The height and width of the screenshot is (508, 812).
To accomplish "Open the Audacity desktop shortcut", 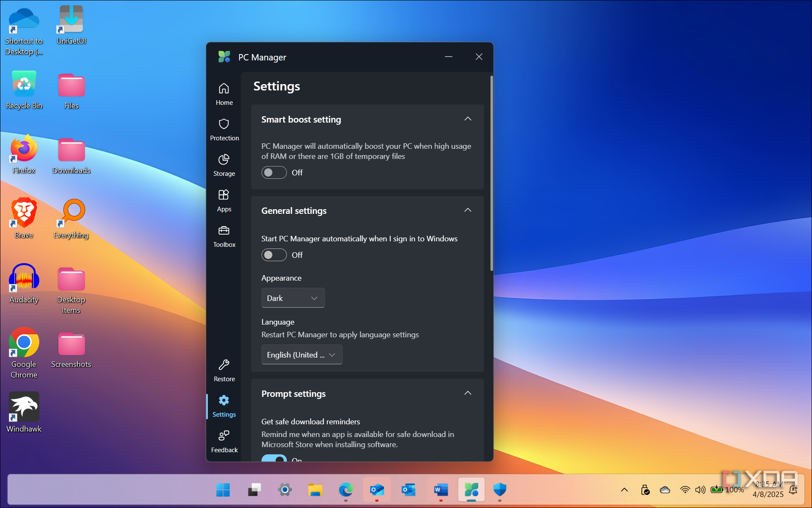I will 24,284.
